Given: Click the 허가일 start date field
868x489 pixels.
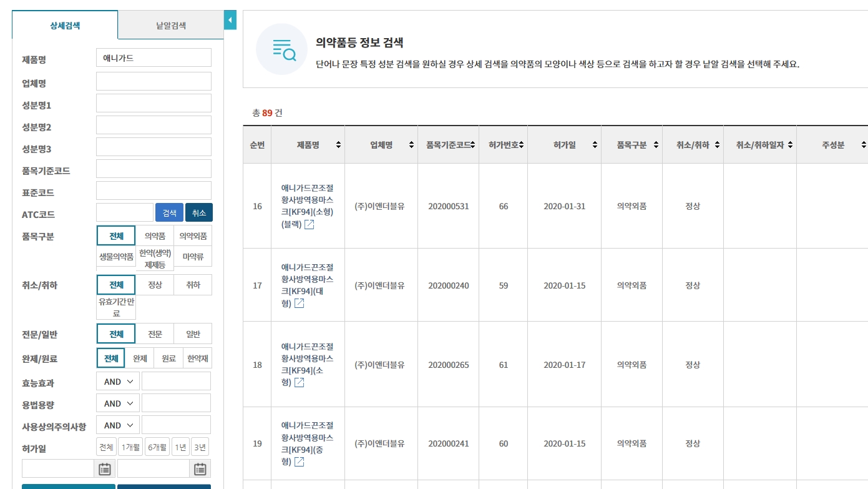Looking at the screenshot, I should pyautogui.click(x=58, y=468).
